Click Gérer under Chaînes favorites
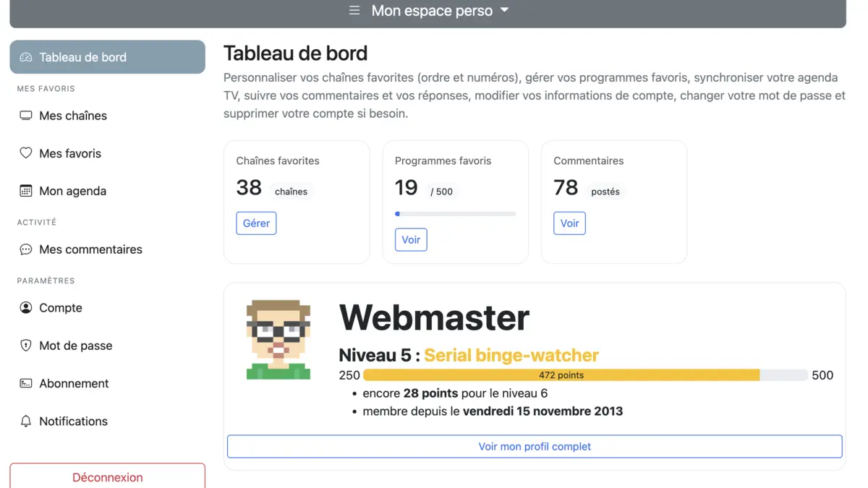The width and height of the screenshot is (868, 488). [256, 223]
